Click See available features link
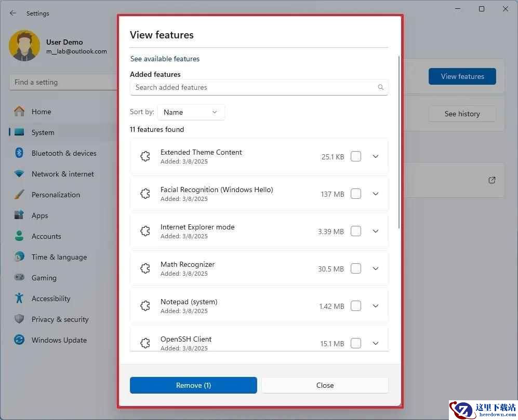Viewport: 518px width, 420px height. coord(165,59)
